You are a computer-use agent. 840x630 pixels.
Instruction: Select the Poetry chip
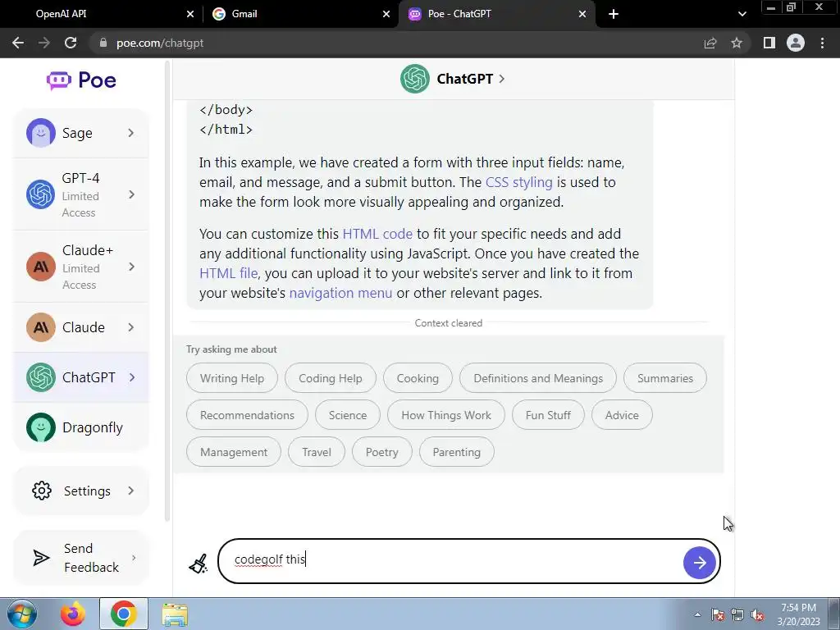[x=382, y=452]
